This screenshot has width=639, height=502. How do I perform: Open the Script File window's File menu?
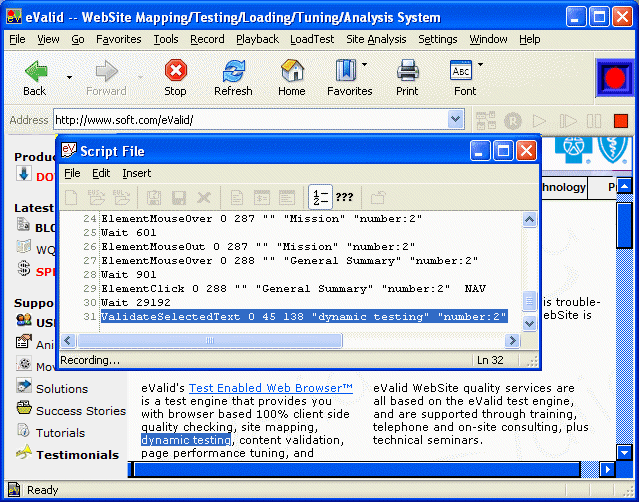click(72, 173)
